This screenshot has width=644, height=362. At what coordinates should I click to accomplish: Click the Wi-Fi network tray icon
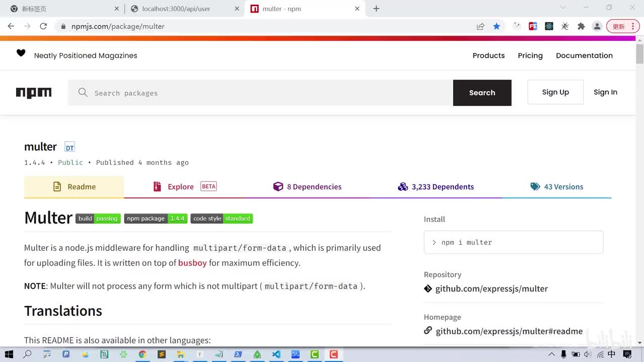pos(600,354)
